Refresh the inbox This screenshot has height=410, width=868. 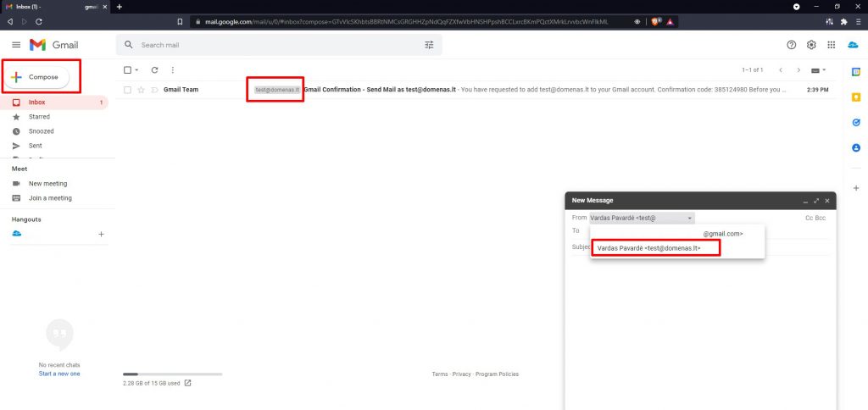155,69
